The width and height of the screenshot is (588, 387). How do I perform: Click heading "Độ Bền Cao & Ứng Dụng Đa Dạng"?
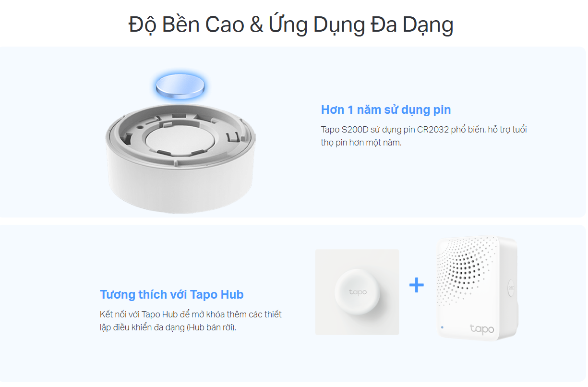(x=291, y=25)
